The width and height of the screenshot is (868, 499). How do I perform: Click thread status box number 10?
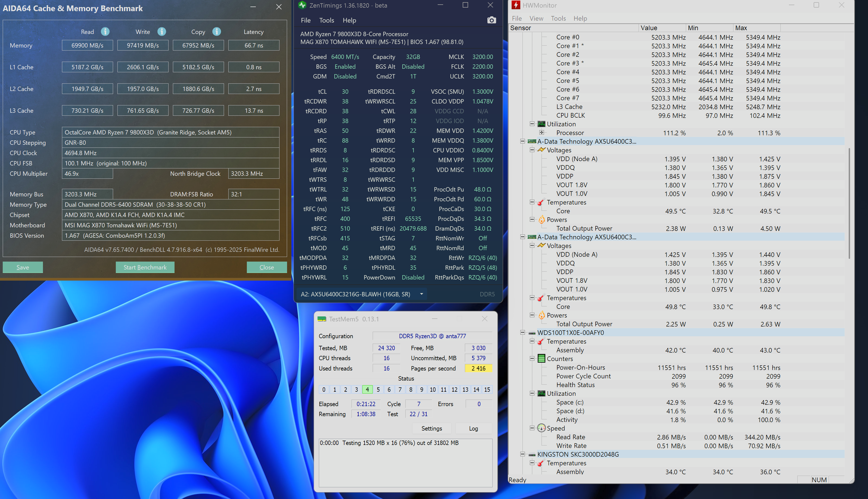pos(433,389)
